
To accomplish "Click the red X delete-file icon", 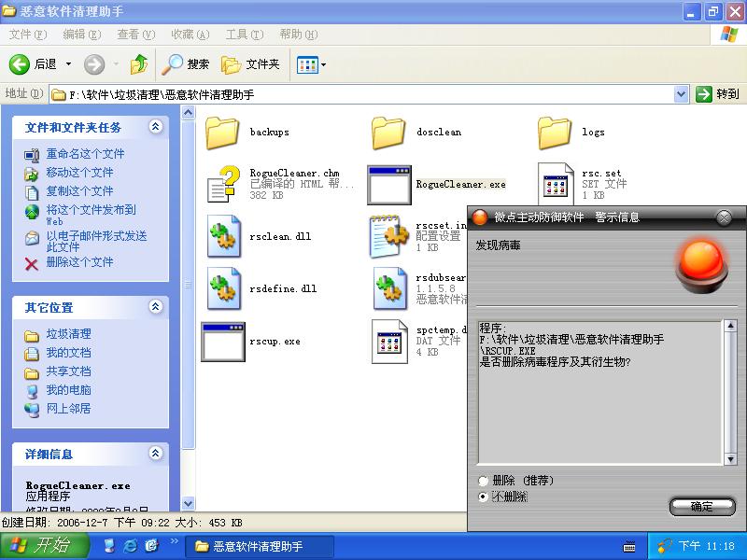I will coord(32,264).
